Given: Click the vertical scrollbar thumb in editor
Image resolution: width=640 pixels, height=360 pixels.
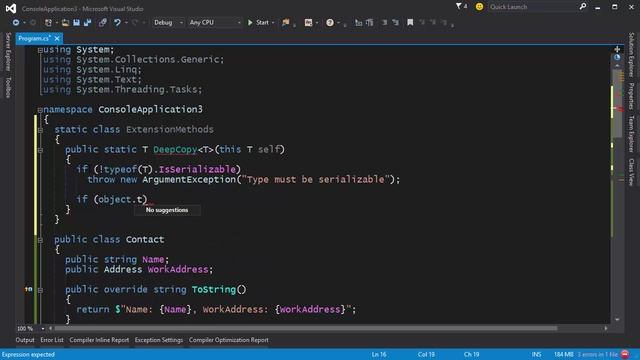Looking at the screenshot, I should [x=617, y=103].
